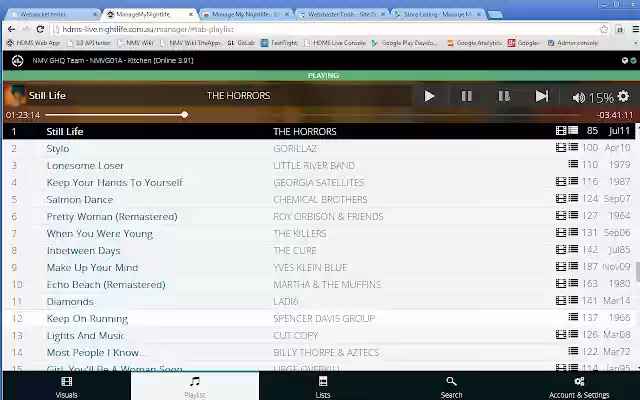Click artist THE KILLERS
640x400 pixels.
click(x=300, y=233)
